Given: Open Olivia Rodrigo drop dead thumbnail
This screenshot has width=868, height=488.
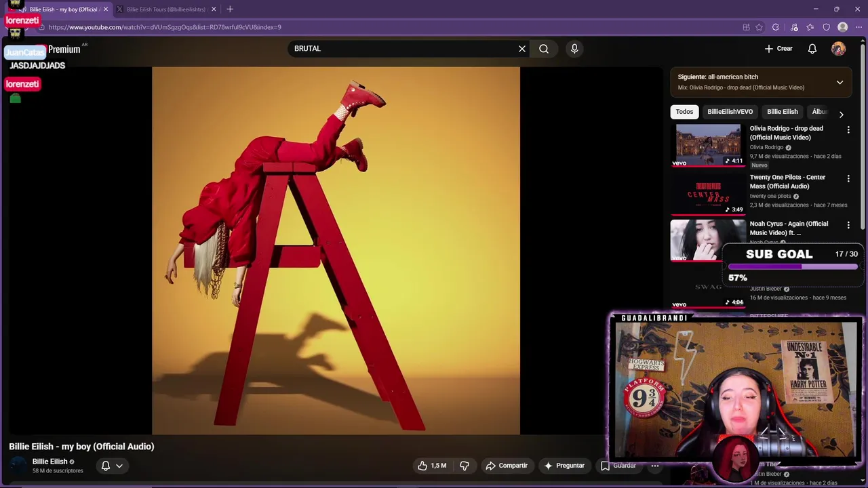Looking at the screenshot, I should pos(708,145).
